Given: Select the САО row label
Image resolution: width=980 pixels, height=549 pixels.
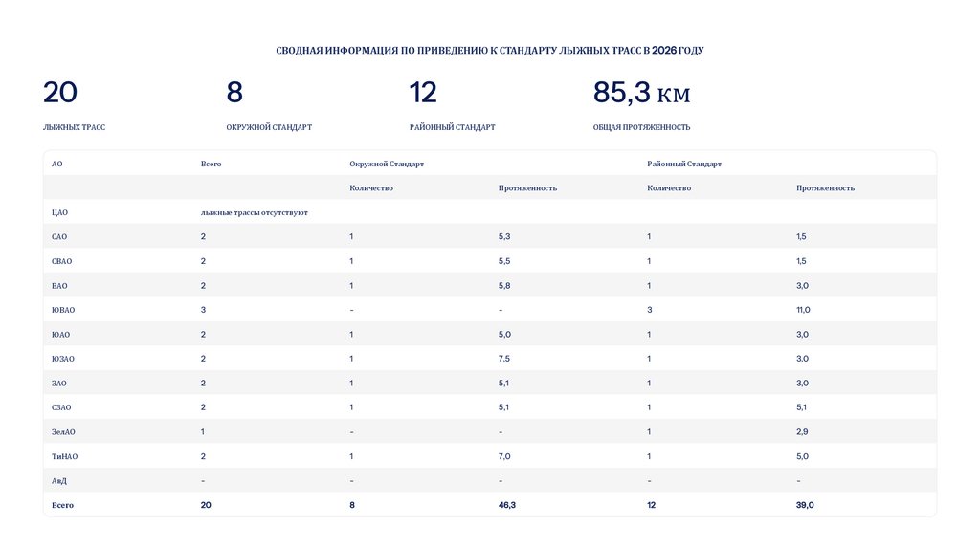Looking at the screenshot, I should (59, 236).
